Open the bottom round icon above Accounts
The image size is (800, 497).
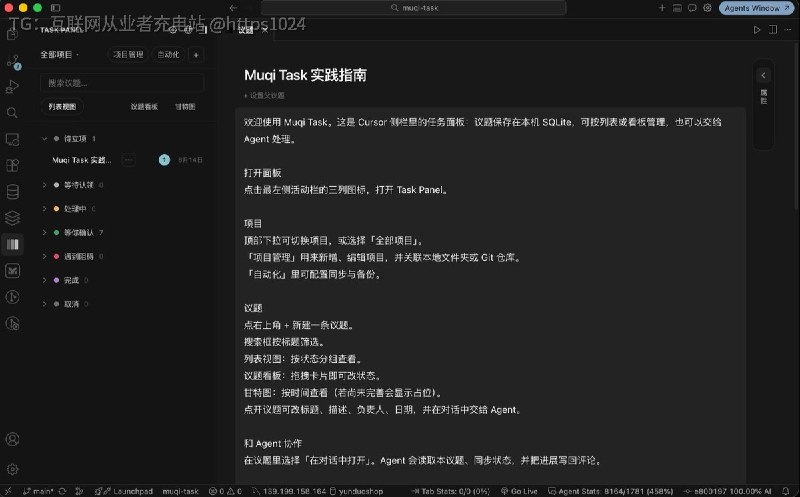[12, 324]
